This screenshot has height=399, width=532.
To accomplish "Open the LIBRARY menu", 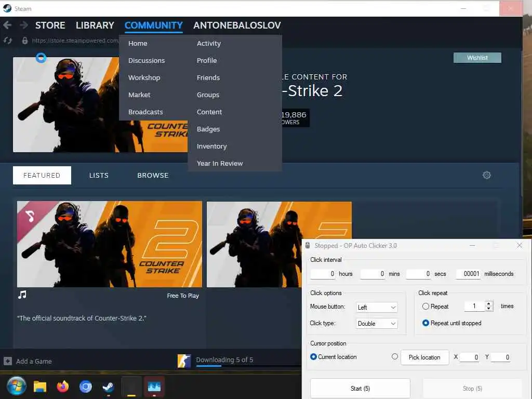I will coord(95,25).
